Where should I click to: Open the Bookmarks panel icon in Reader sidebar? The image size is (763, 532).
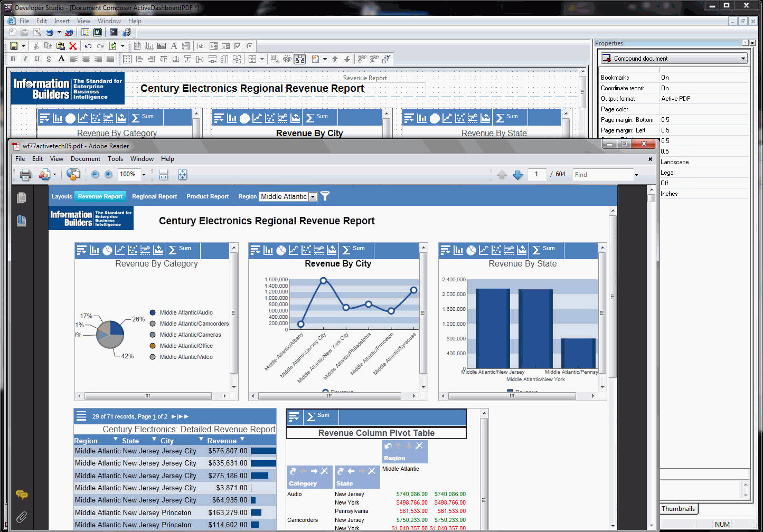tap(22, 220)
